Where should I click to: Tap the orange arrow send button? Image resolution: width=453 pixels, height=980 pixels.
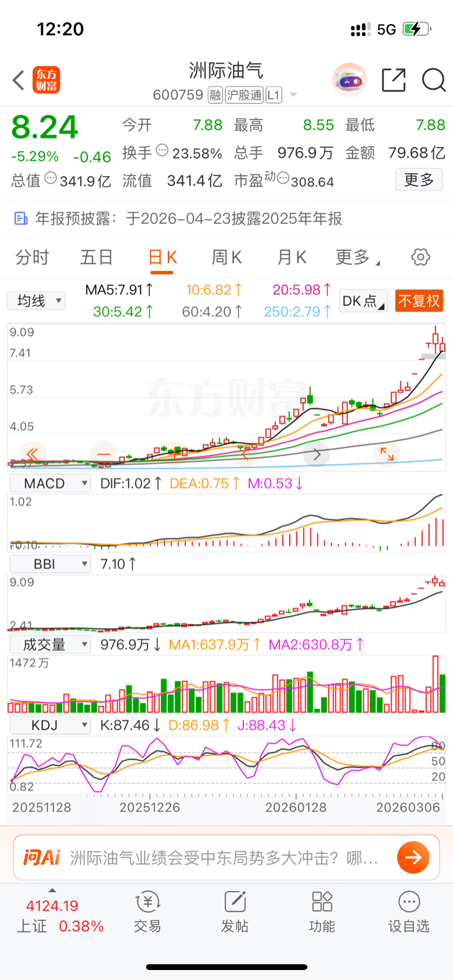coord(413,857)
